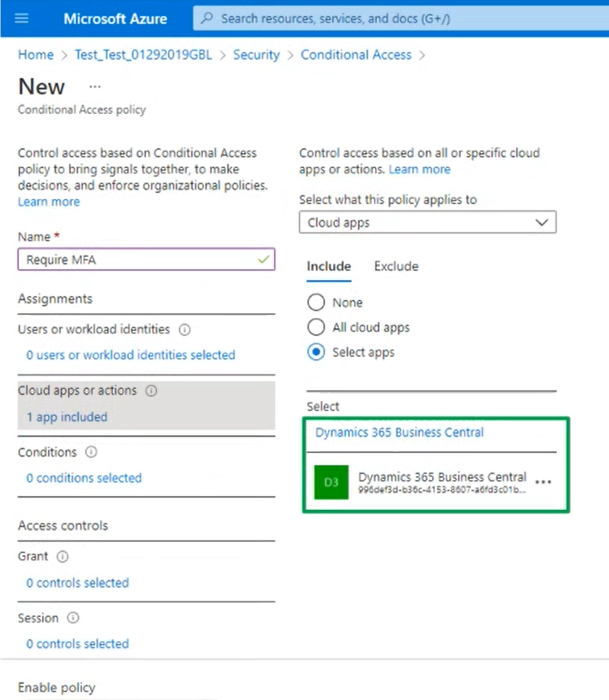Image resolution: width=609 pixels, height=700 pixels.
Task: Switch to the Include tab
Action: pos(328,266)
